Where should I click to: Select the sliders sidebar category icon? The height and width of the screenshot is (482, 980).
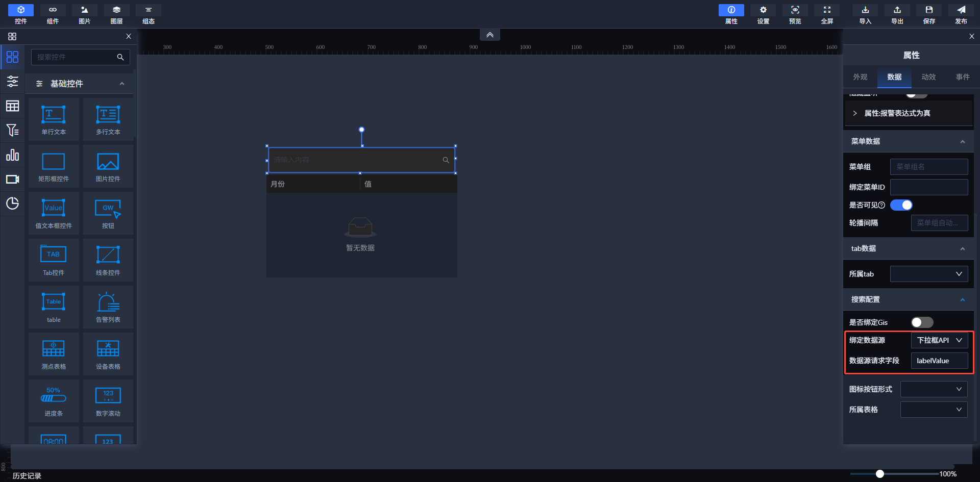(x=12, y=81)
